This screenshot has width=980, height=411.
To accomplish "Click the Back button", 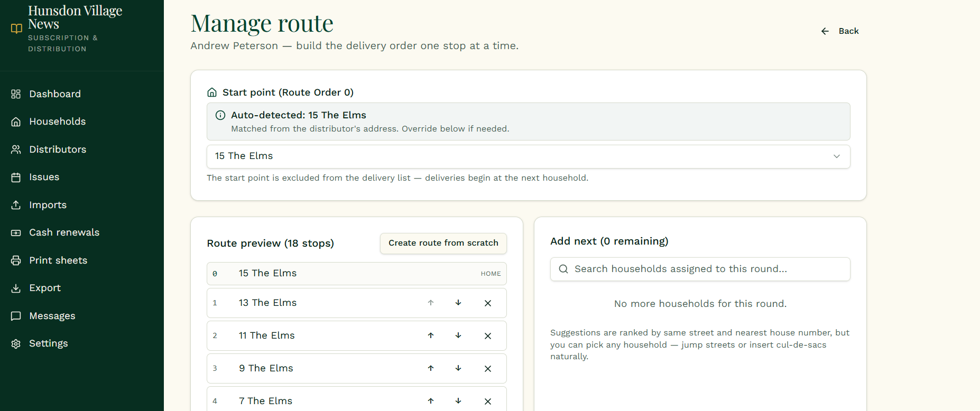I will coord(840,31).
